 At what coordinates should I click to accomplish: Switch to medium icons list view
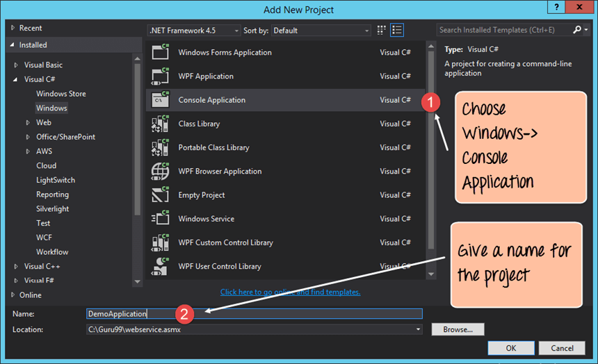(397, 30)
